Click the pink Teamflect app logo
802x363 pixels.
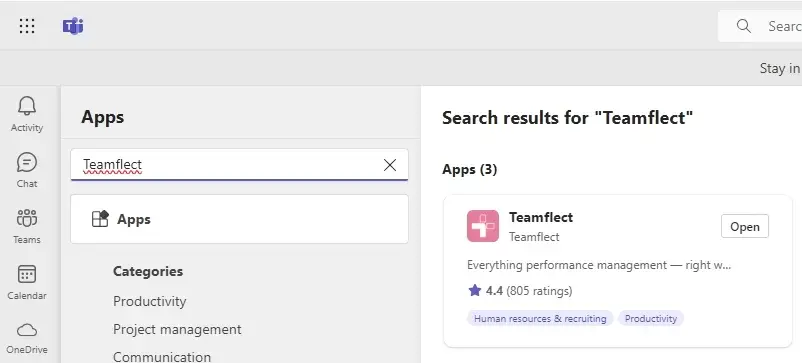[482, 226]
